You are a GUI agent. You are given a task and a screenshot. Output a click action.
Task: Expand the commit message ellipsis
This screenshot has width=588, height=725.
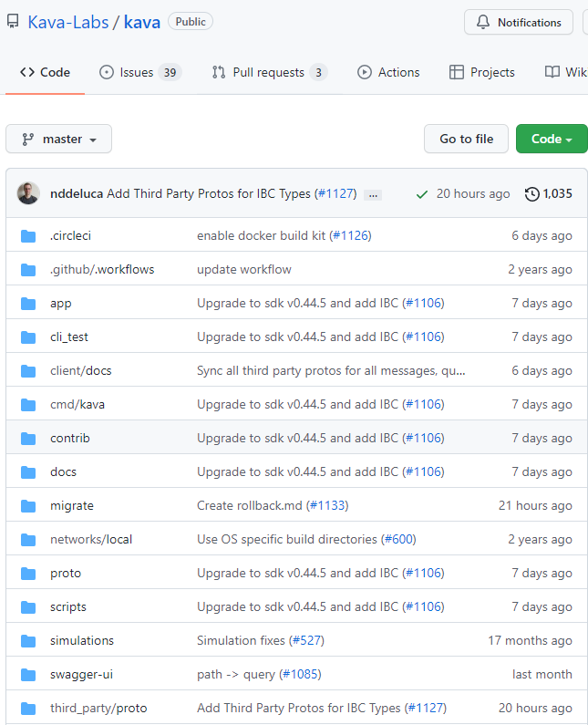point(373,195)
